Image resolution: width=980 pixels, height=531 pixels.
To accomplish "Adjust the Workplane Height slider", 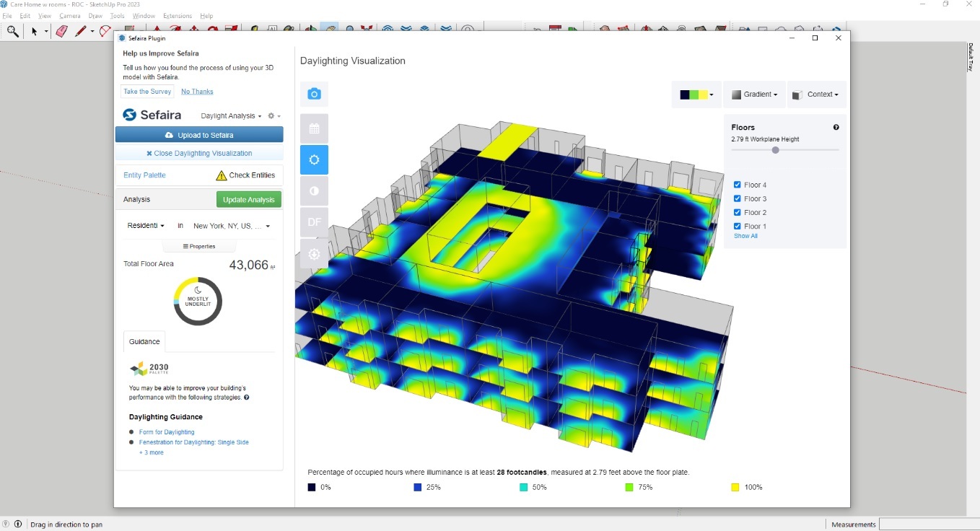I will pos(775,150).
